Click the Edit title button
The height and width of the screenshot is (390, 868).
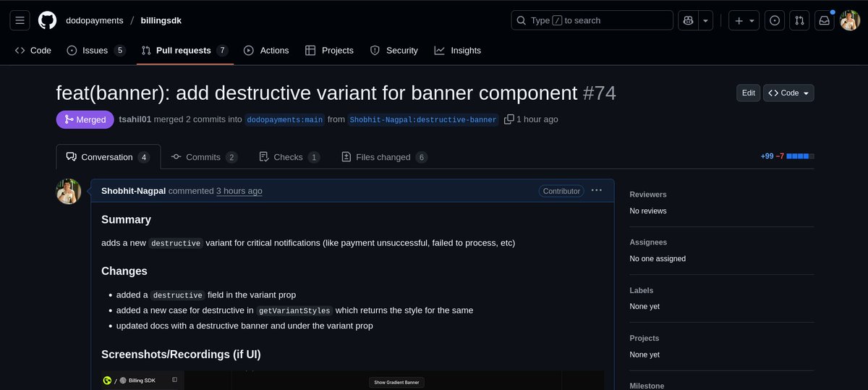tap(749, 93)
